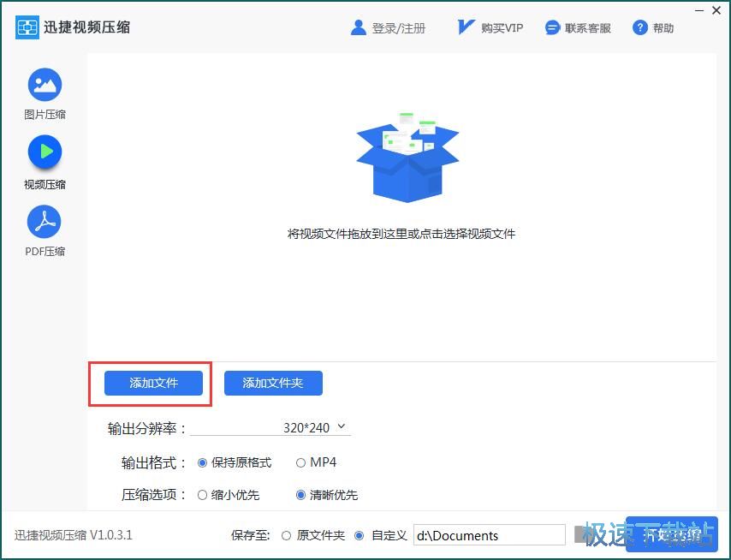
Task: Minimize the application window
Action: pos(699,11)
